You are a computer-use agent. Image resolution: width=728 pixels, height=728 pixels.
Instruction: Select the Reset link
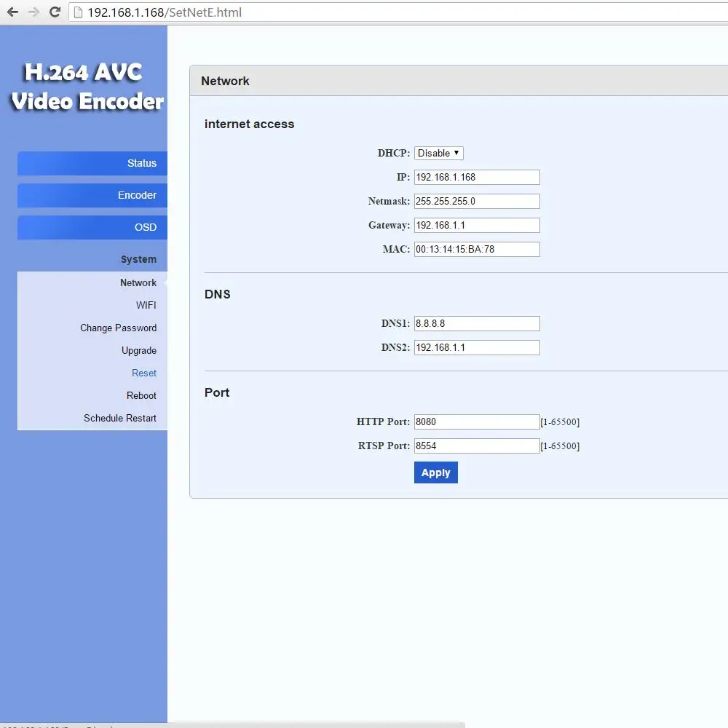144,373
